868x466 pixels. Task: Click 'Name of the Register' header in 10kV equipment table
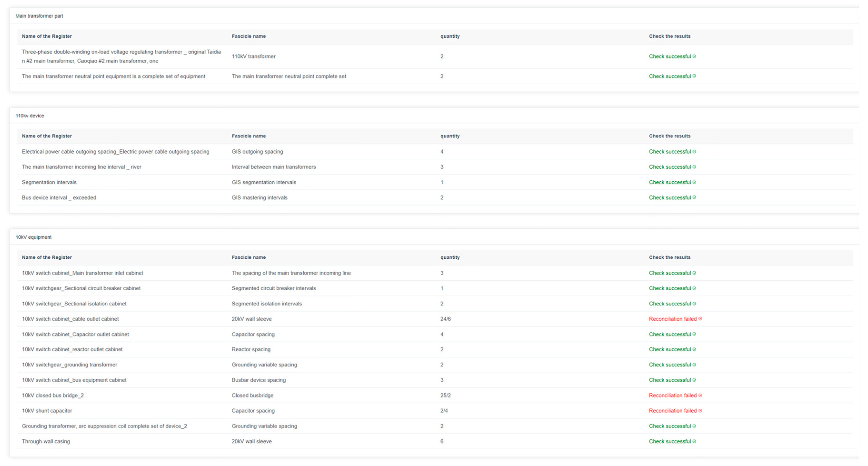47,257
